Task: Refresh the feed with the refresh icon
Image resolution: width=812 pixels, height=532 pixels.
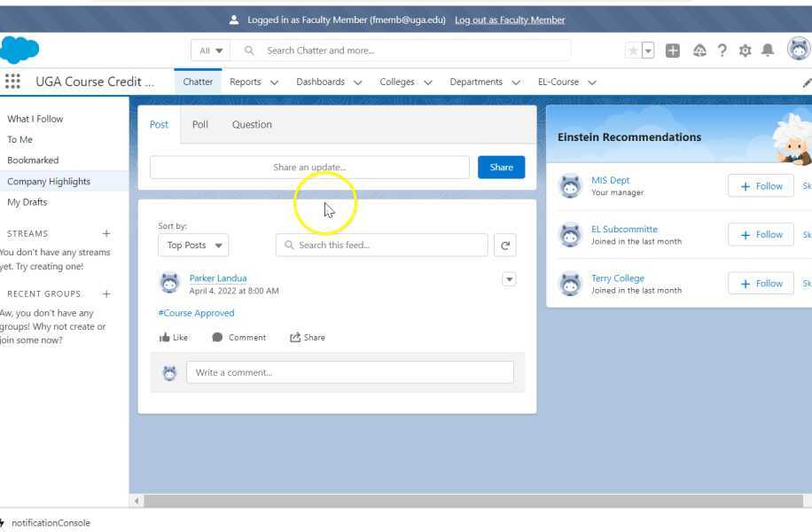Action: pos(505,245)
